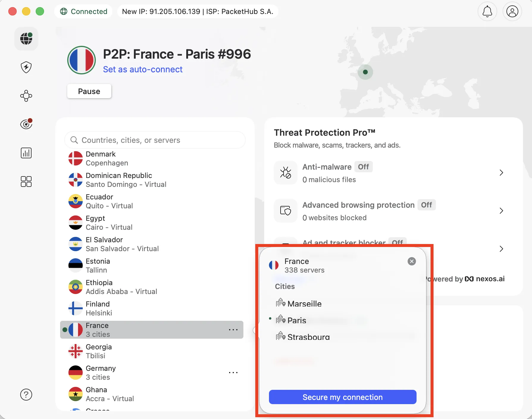Enable the Ad and tracker blocker
532x419 pixels.
(x=397, y=243)
